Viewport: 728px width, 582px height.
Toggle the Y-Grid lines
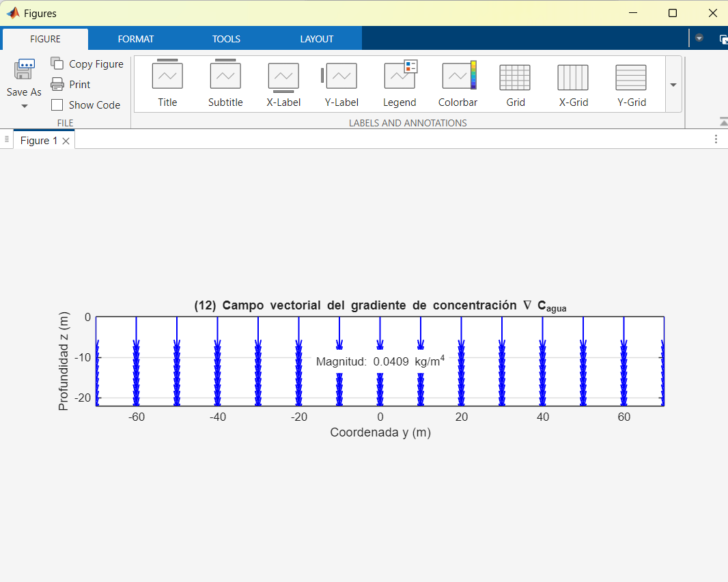tap(631, 78)
